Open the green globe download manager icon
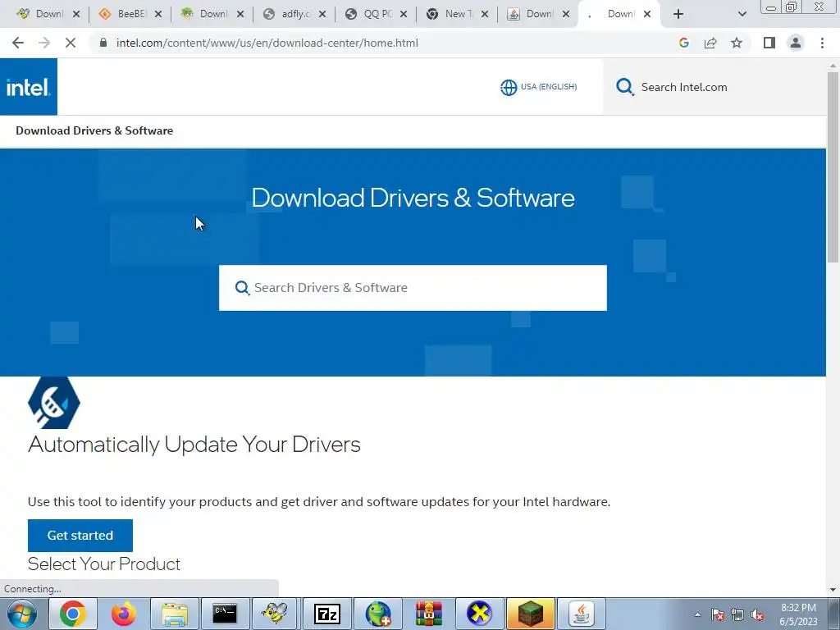 (x=377, y=614)
